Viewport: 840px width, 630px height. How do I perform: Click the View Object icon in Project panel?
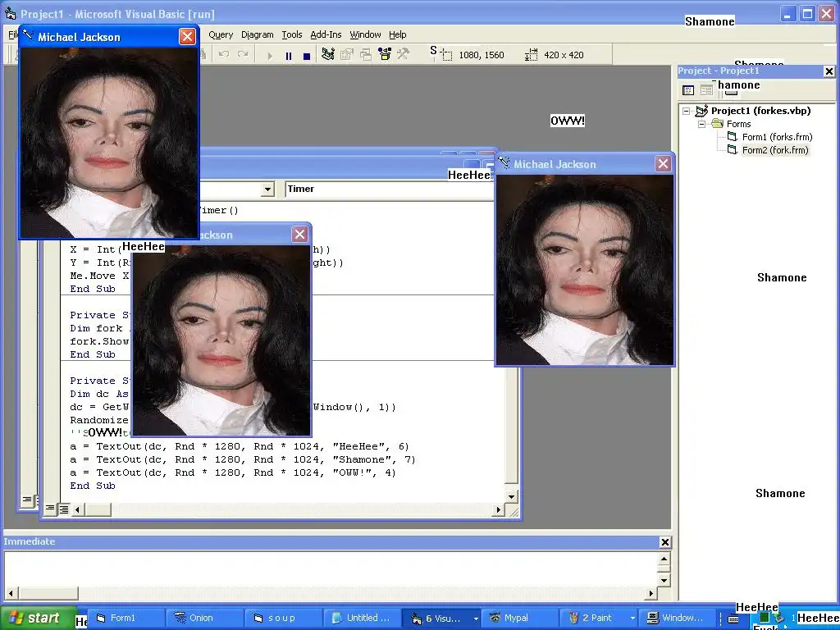pos(706,90)
